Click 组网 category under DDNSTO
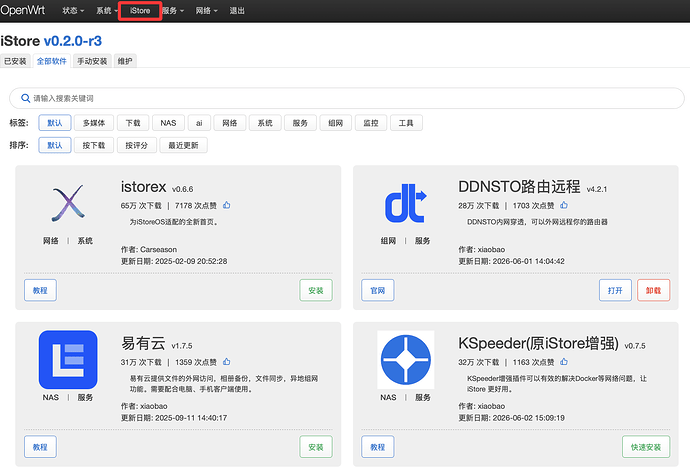The height and width of the screenshot is (470, 690). (x=388, y=241)
